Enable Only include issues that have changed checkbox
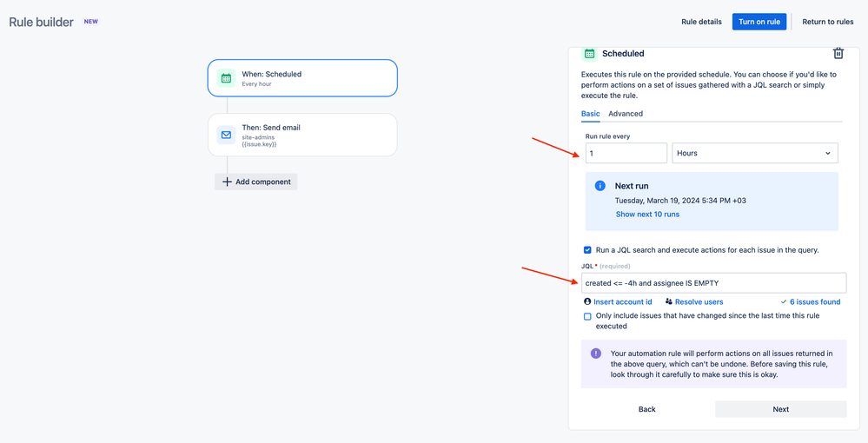This screenshot has height=443, width=868. (x=587, y=316)
